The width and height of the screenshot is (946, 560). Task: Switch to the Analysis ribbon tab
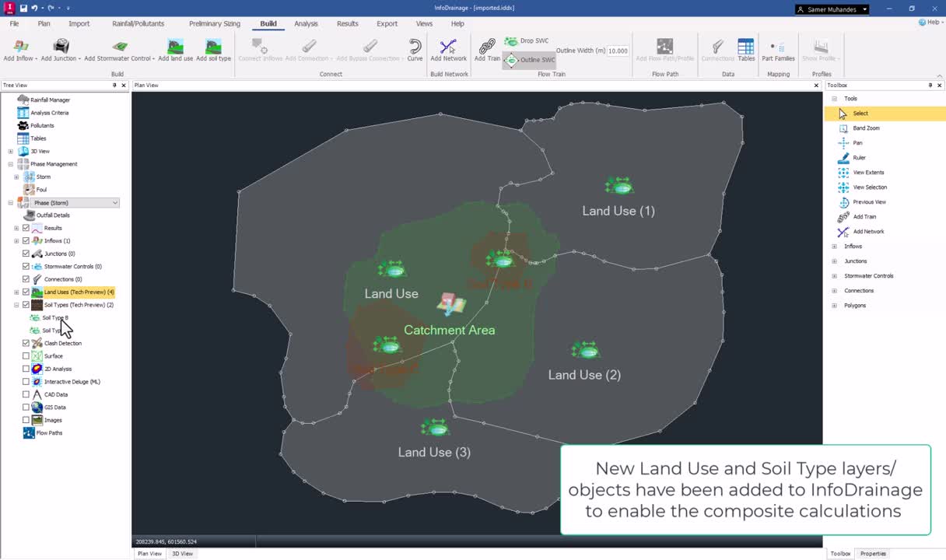coord(306,23)
